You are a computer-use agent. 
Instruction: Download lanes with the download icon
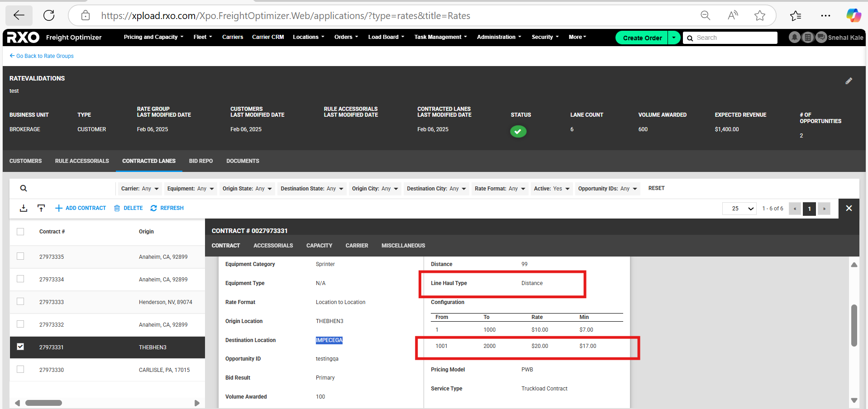click(x=24, y=208)
